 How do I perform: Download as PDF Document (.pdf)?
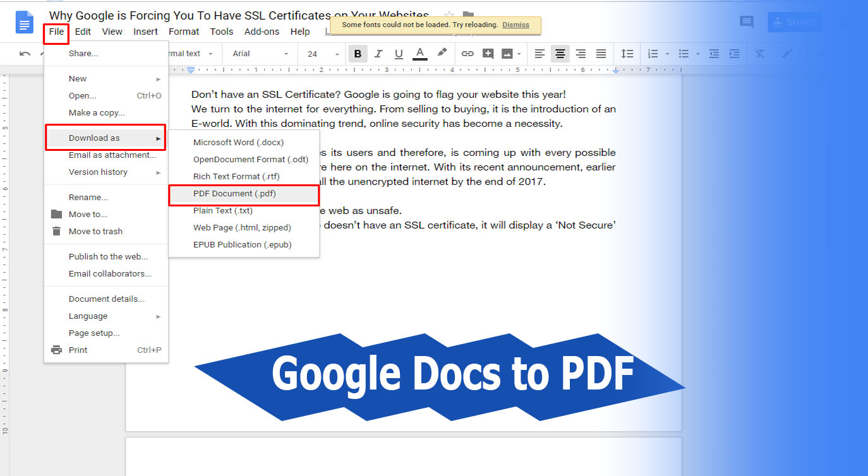(x=244, y=194)
